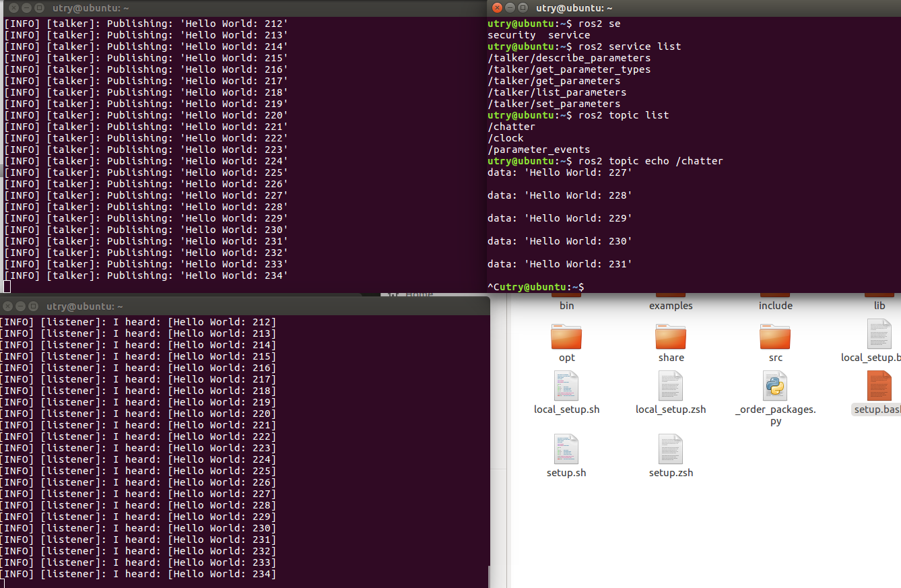Image resolution: width=901 pixels, height=588 pixels.
Task: Minimize the ros2 topic echo terminal window
Action: [x=509, y=7]
